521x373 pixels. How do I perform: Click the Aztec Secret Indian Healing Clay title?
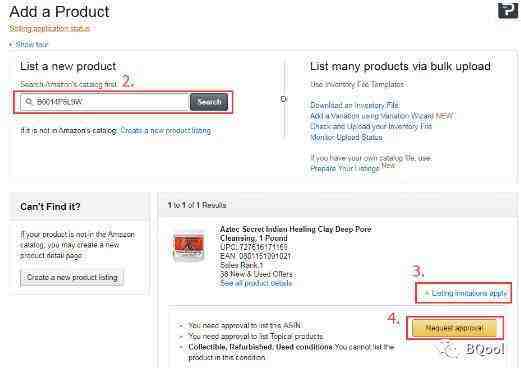tap(295, 234)
